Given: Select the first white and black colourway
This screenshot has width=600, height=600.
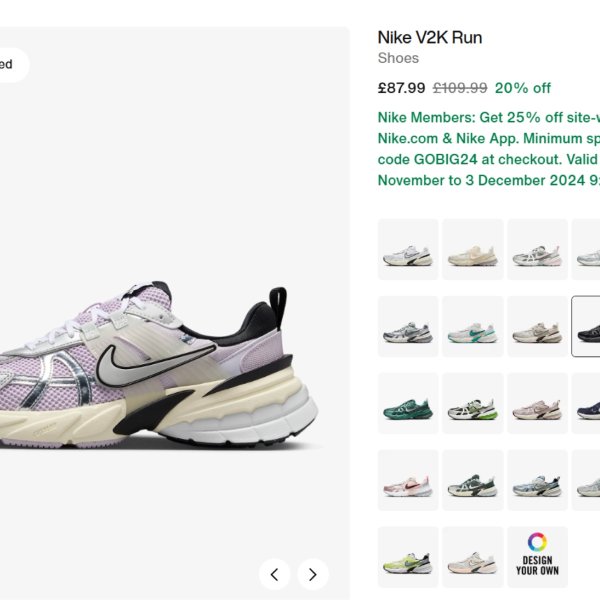Looking at the screenshot, I should [408, 249].
